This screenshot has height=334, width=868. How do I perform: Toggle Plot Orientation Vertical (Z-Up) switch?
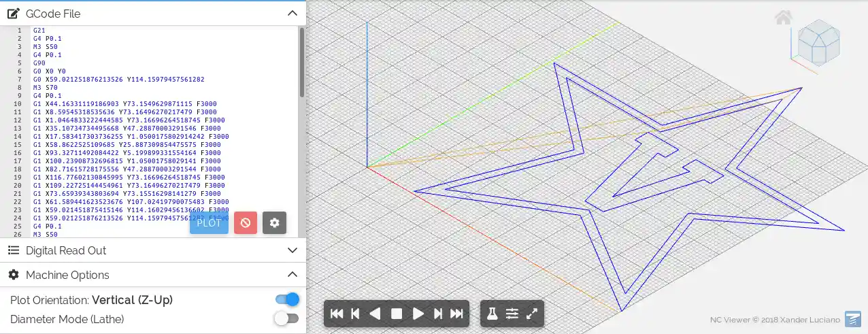[x=287, y=299]
